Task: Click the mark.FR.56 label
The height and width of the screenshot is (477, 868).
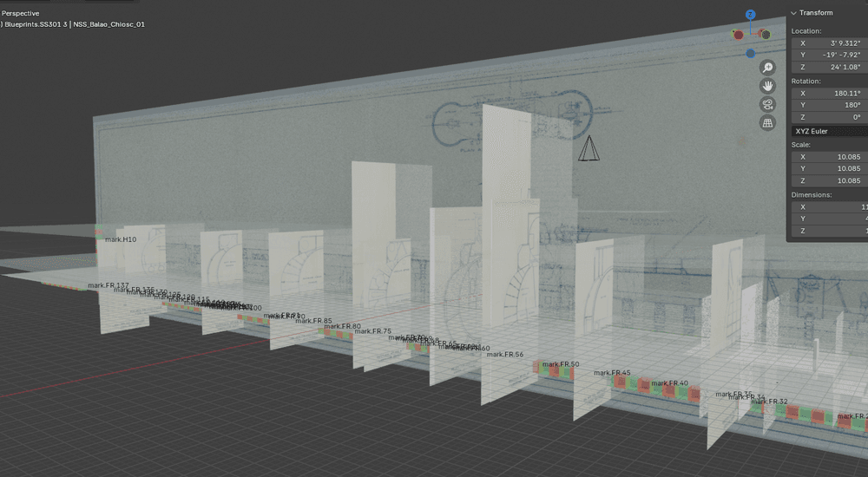Action: [505, 354]
